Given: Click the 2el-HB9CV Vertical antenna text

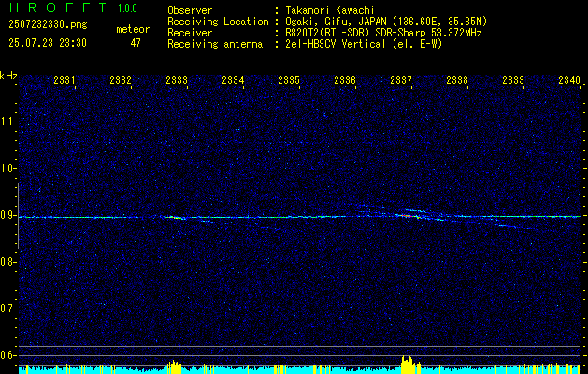Looking at the screenshot, I should [x=364, y=44].
